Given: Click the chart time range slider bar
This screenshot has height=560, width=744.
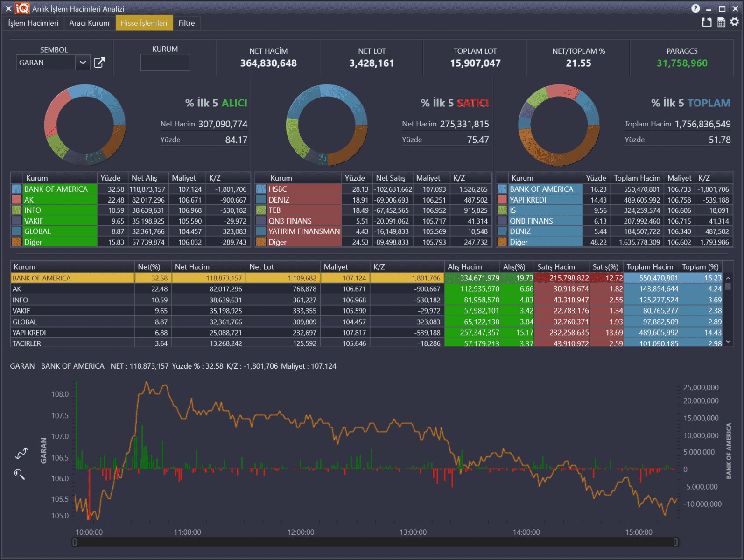Looking at the screenshot, I should pos(375,542).
